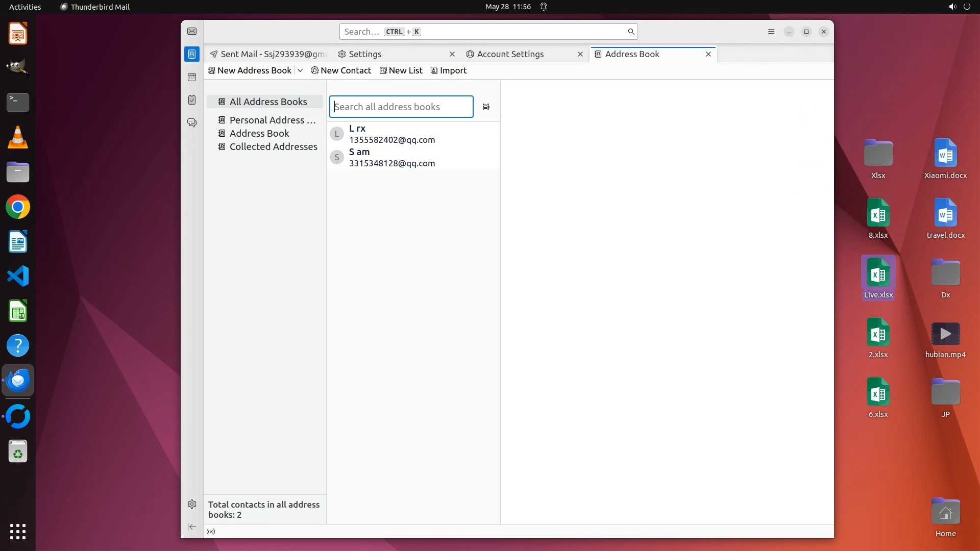Open the Mail space icon
Viewport: 980px width, 551px height.
point(192,32)
